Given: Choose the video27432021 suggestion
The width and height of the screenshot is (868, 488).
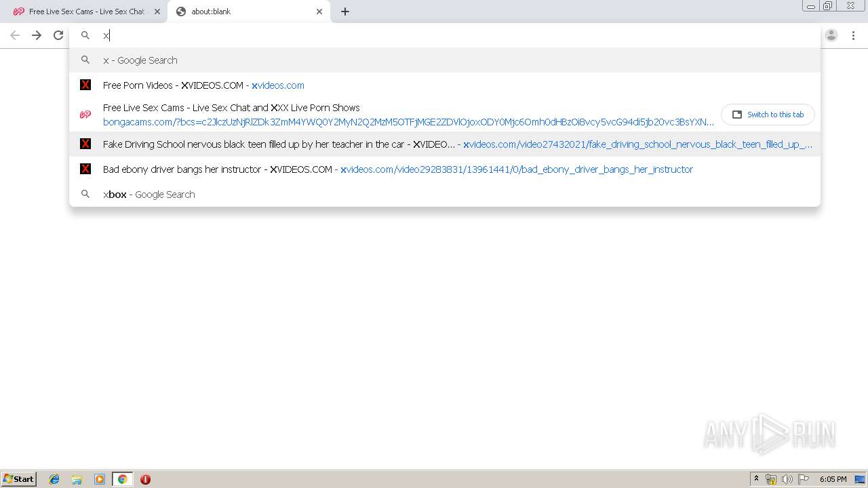Looking at the screenshot, I should (x=445, y=144).
